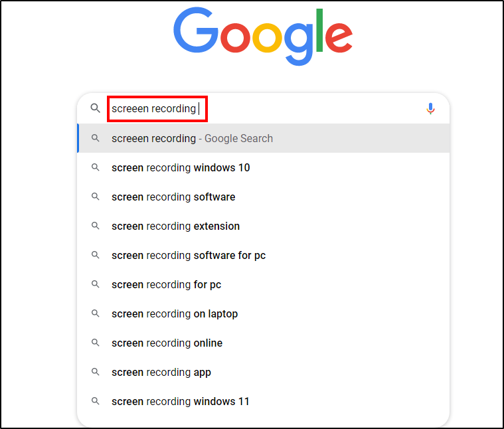Click the microphone voice search icon
Image resolution: width=504 pixels, height=429 pixels.
click(430, 108)
